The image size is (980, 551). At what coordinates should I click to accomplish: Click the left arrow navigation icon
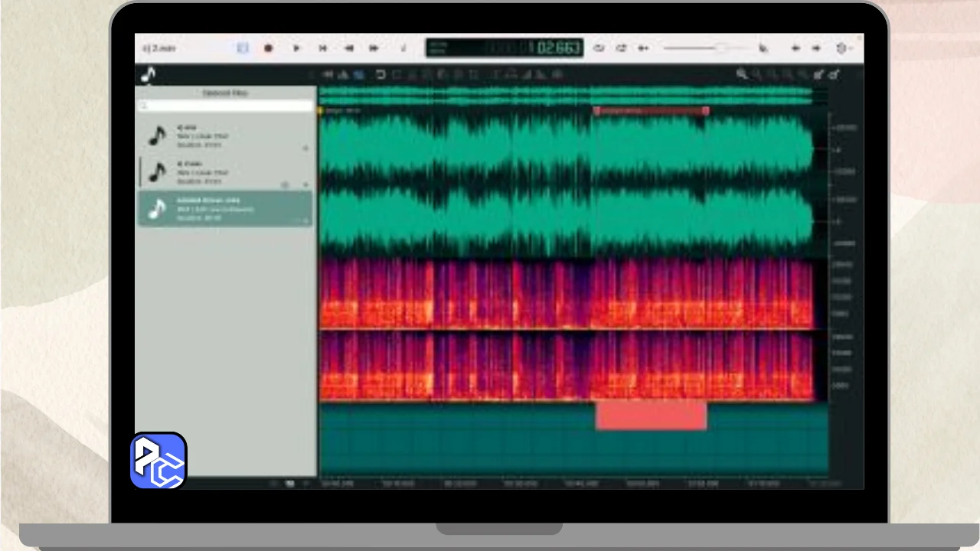point(795,48)
